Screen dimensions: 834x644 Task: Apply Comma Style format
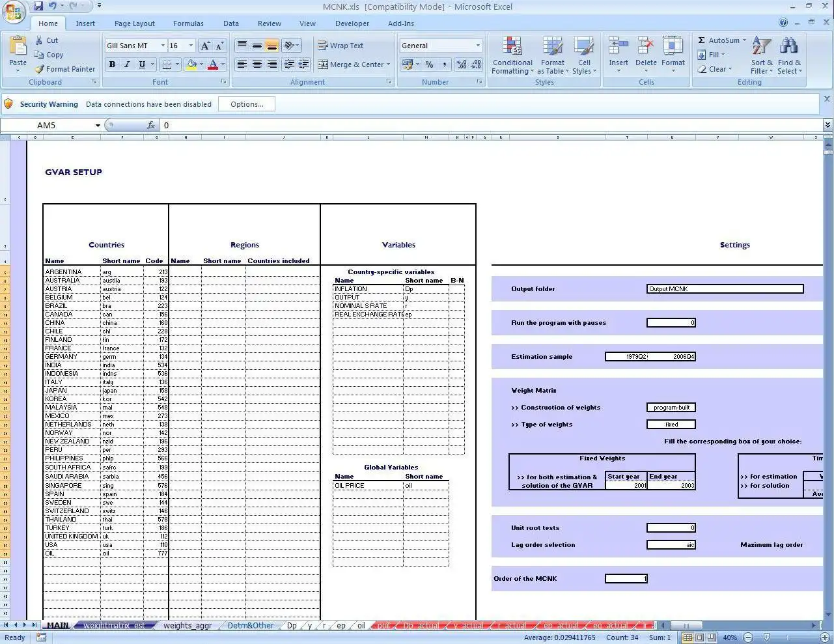[444, 64]
